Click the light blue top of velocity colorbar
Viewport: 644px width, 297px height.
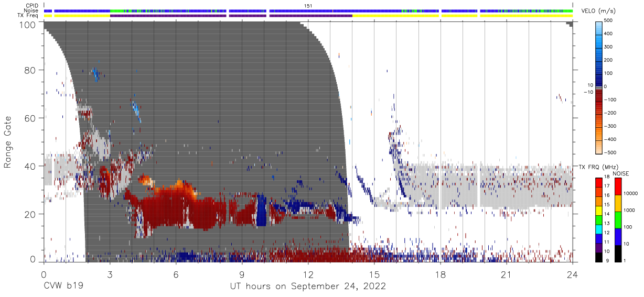598,29
